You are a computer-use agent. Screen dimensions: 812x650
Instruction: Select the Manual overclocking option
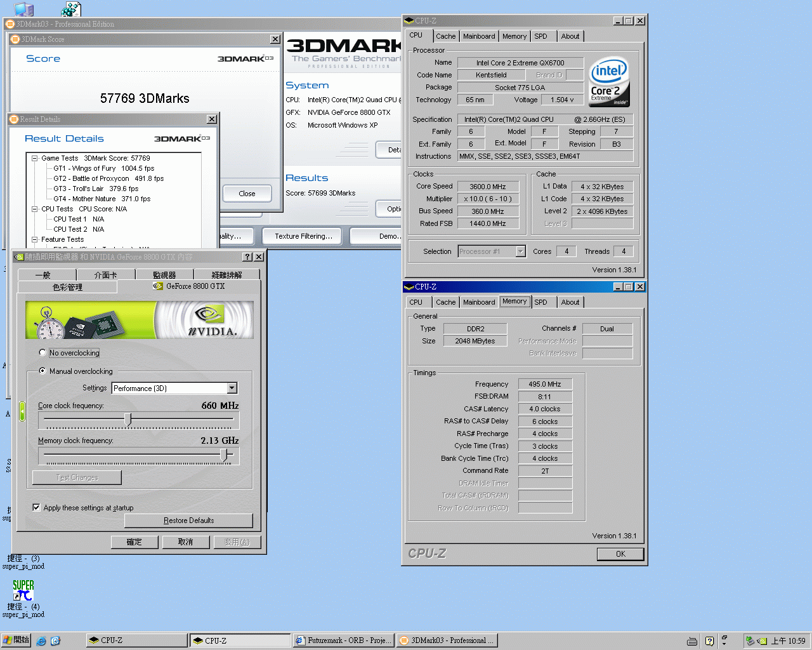click(43, 371)
